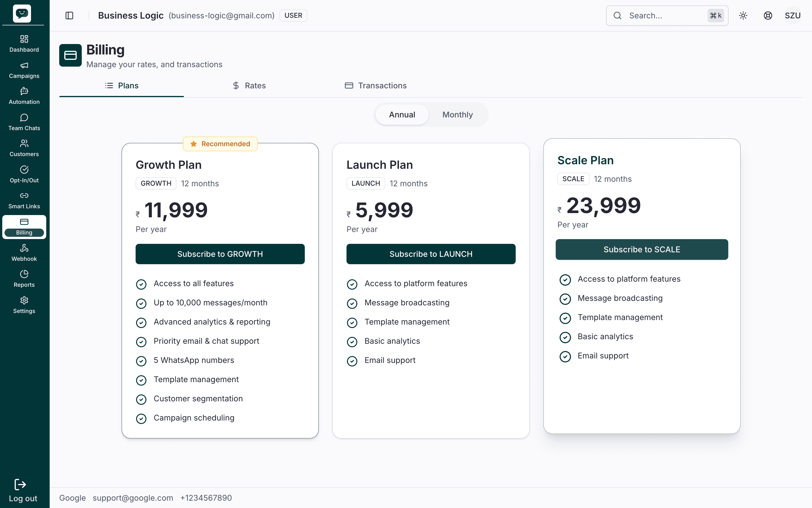
Task: Click check icon beside 'Campaign scheduling'
Action: [141, 419]
